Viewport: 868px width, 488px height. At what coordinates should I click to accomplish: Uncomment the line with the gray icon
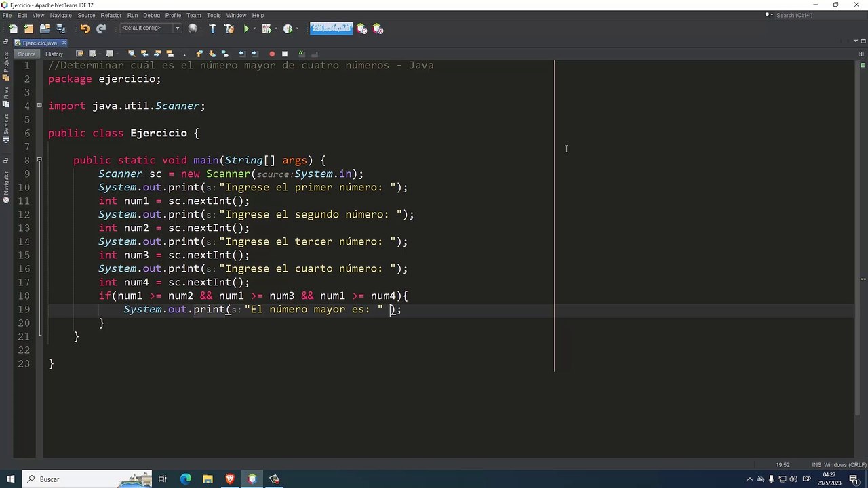pos(315,54)
